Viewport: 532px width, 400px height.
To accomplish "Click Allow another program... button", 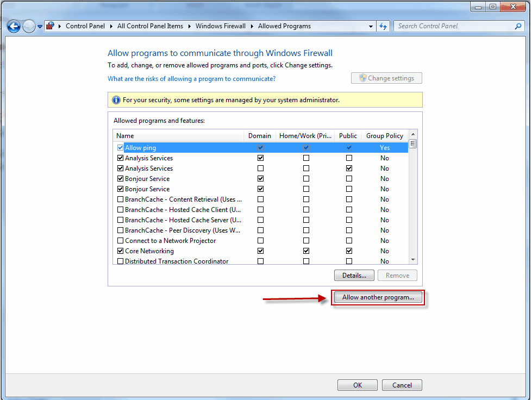I will 378,297.
